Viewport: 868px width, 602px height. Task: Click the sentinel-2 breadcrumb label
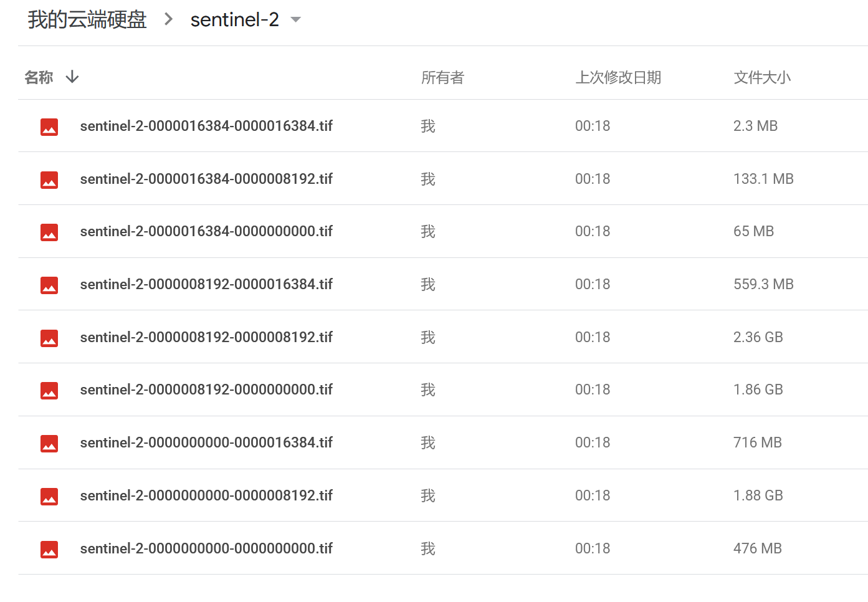point(234,19)
